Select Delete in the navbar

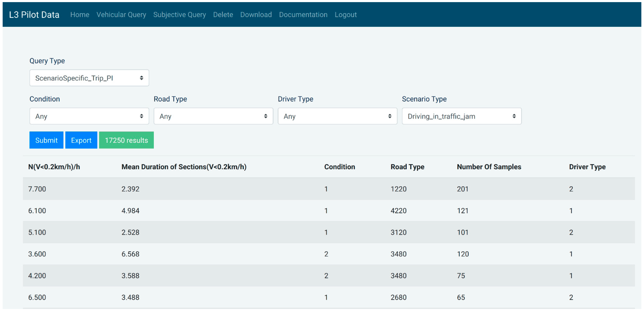[x=223, y=15]
